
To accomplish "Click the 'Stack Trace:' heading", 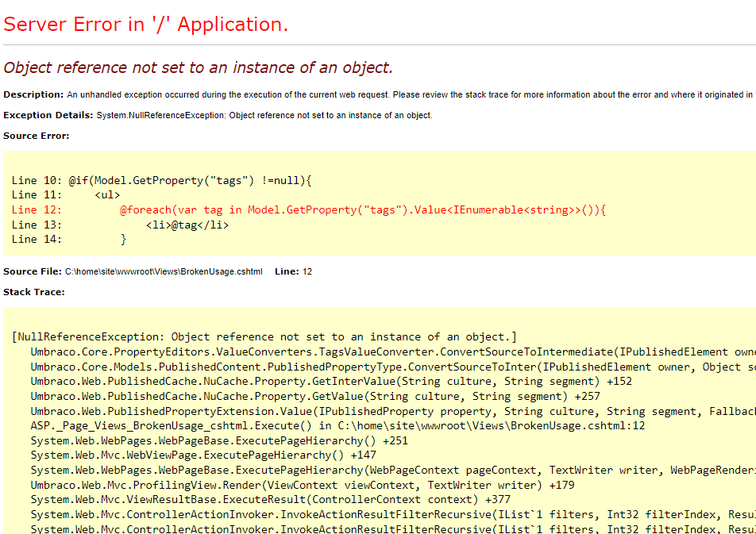I will pyautogui.click(x=36, y=291).
